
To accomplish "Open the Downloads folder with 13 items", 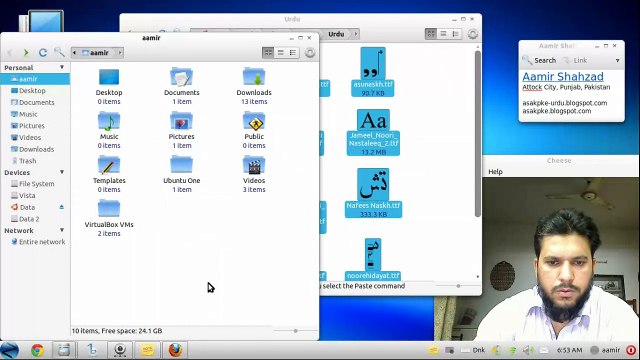I will (x=253, y=77).
